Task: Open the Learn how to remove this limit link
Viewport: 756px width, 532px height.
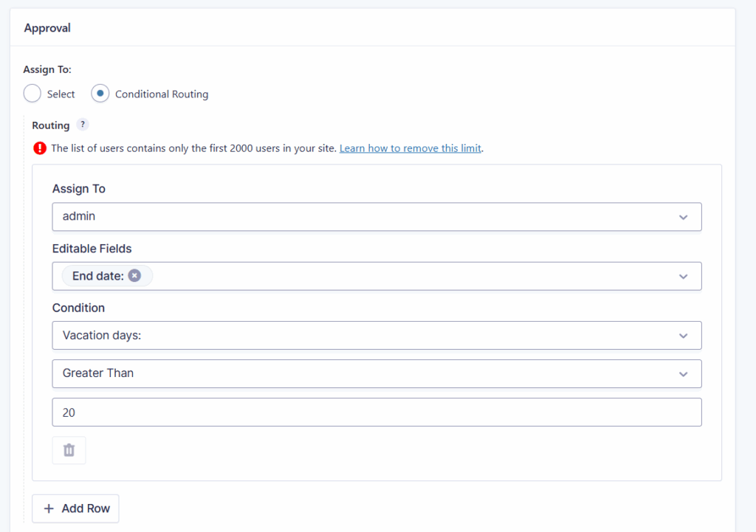Action: [x=410, y=148]
